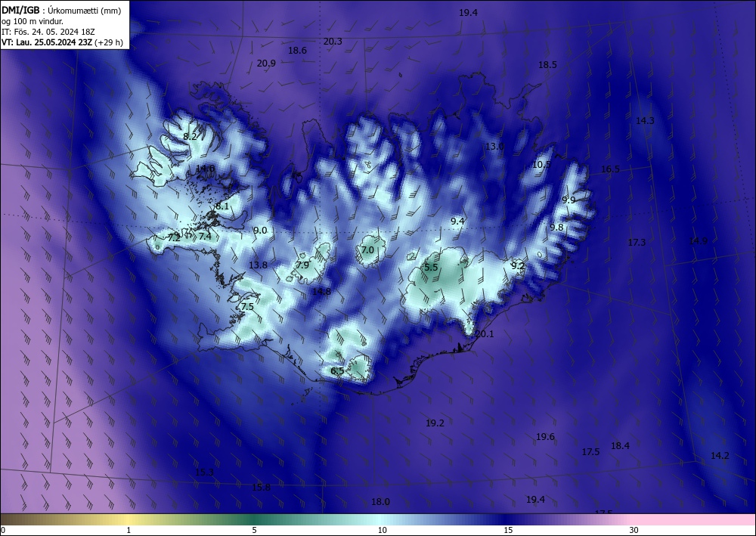The image size is (756, 536).
Task: Click the '10' label on the color scale
Action: (383, 530)
